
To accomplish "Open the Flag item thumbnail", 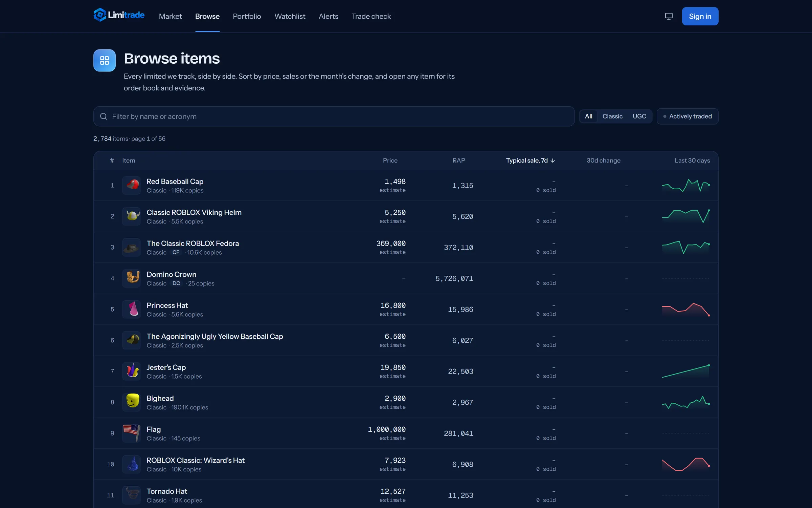I will click(131, 433).
